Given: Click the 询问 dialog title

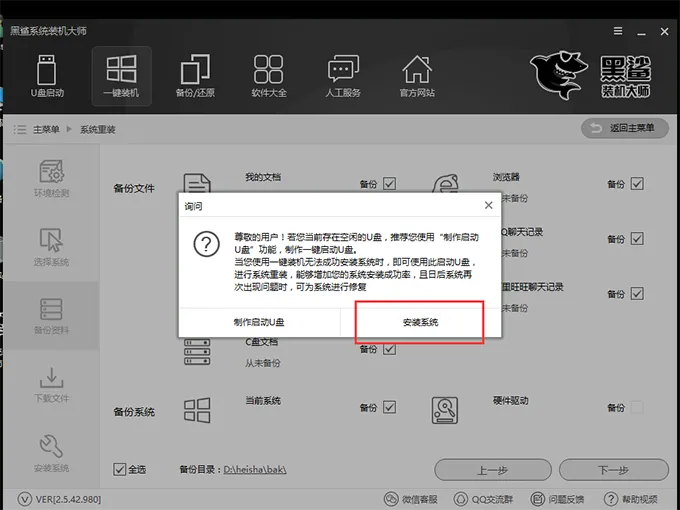Looking at the screenshot, I should click(x=193, y=206).
